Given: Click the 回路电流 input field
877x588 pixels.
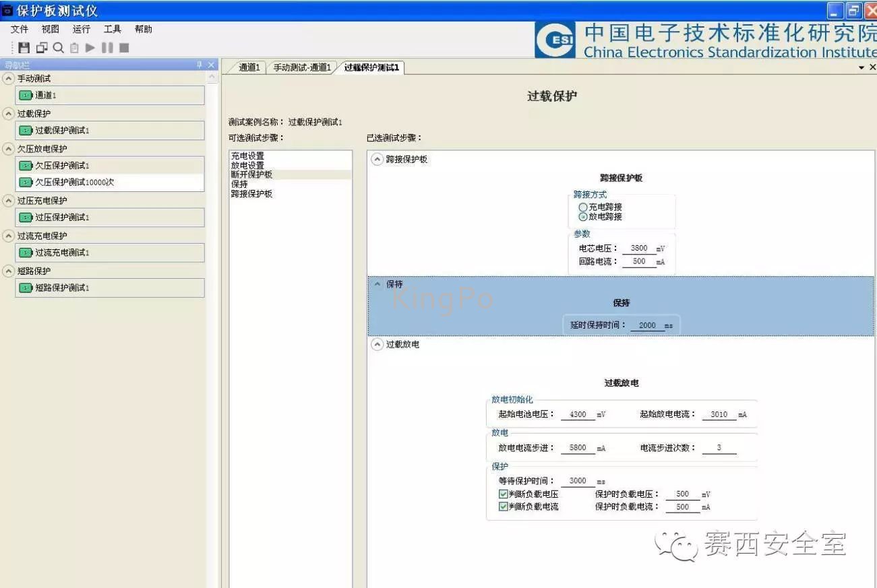Looking at the screenshot, I should click(639, 261).
